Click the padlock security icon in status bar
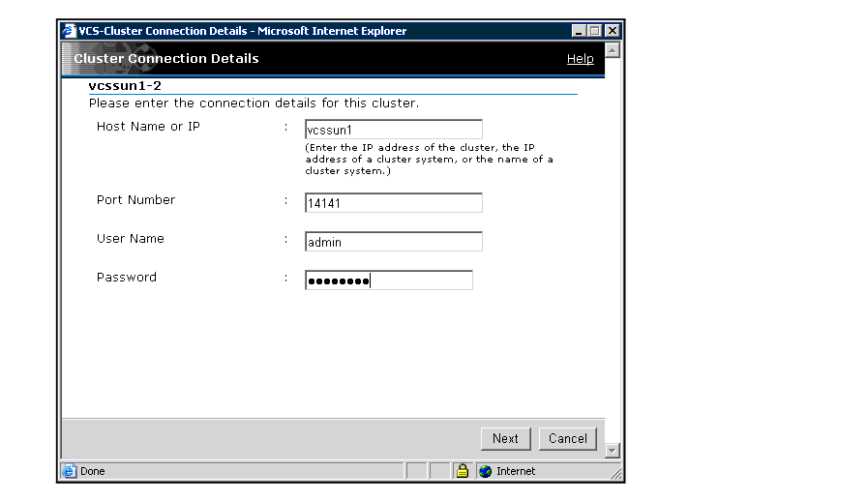The width and height of the screenshot is (868, 501). [463, 471]
